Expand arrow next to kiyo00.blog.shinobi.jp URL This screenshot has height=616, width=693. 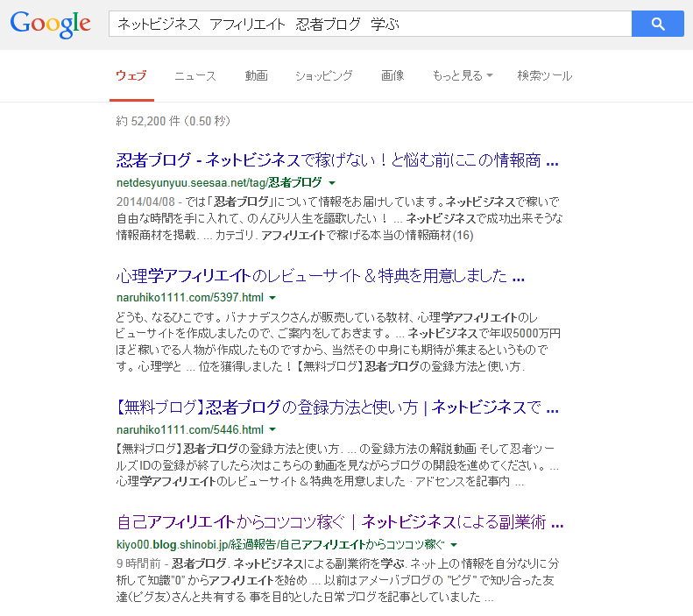pyautogui.click(x=454, y=545)
